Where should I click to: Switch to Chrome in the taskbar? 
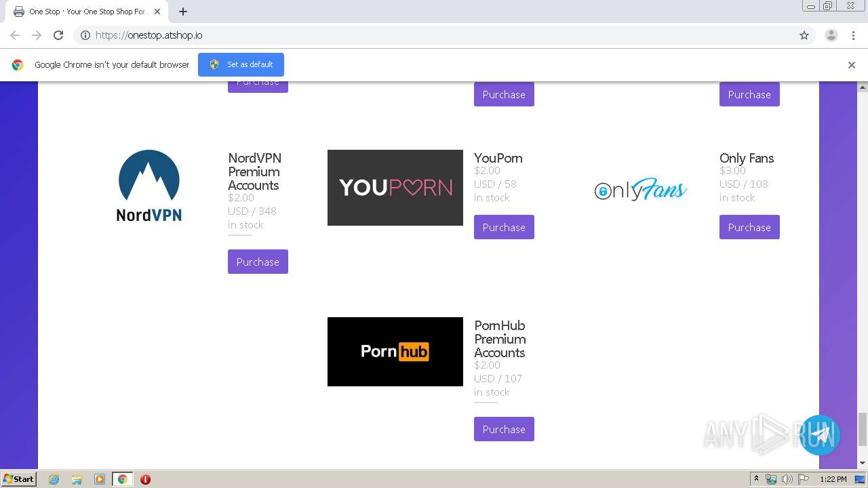coord(123,479)
